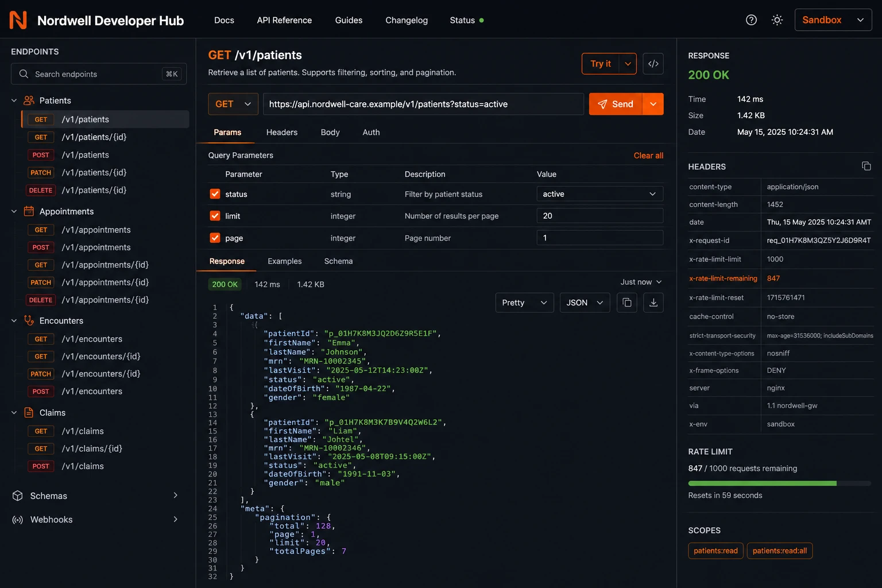
Task: Select PATCH /v1/appointments/{id} endpoint
Action: pos(105,283)
